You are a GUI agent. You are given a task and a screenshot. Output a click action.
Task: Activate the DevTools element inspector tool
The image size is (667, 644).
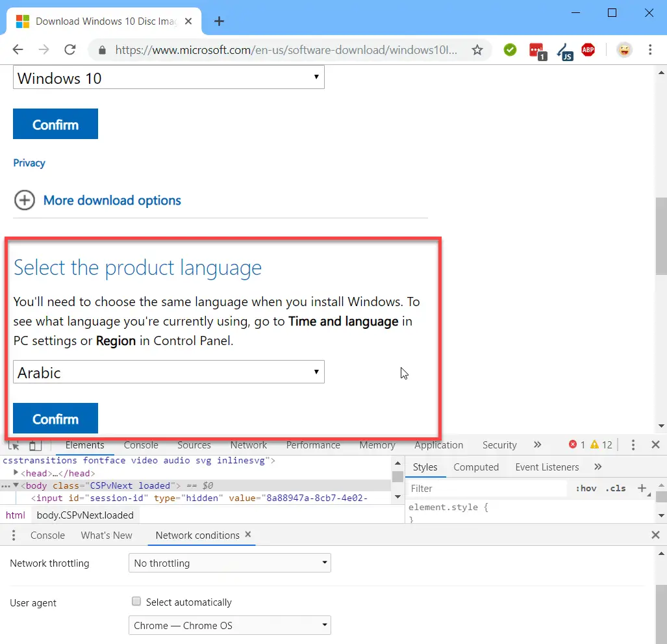pos(14,445)
